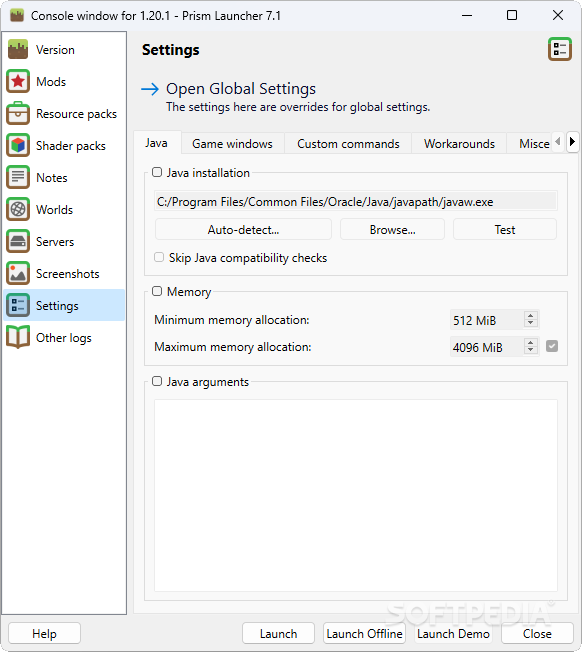Viewport: 582px width, 652px height.
Task: Decrease minimum memory allocation with down arrow
Action: coord(530,323)
